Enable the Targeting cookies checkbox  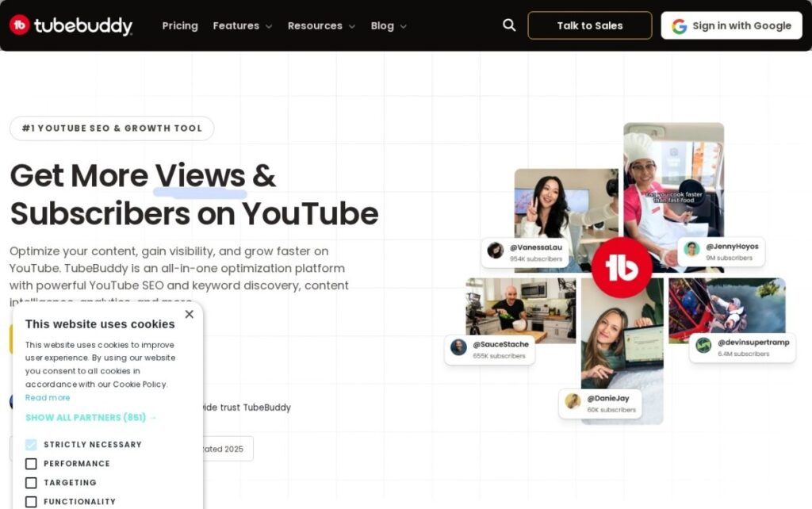point(31,483)
